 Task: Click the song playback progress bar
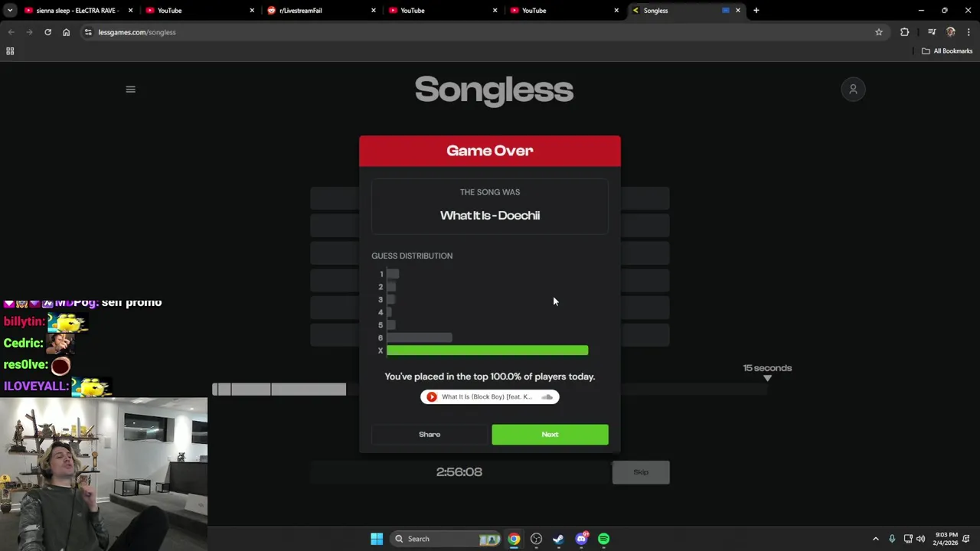pos(490,390)
